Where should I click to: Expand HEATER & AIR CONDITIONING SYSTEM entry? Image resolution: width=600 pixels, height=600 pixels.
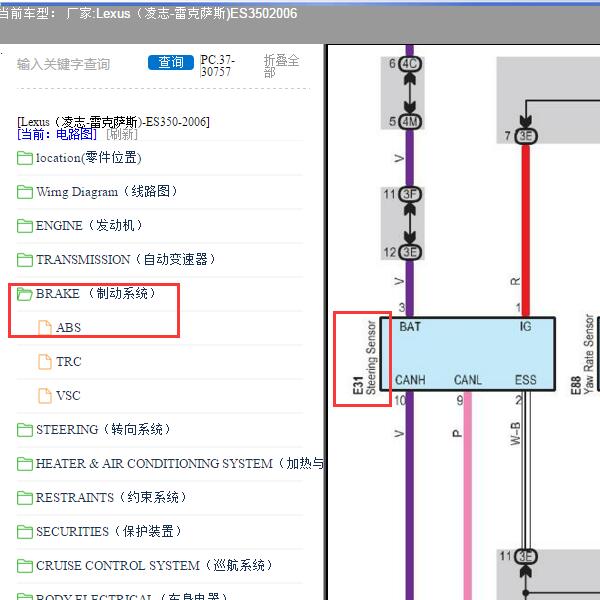(180, 463)
